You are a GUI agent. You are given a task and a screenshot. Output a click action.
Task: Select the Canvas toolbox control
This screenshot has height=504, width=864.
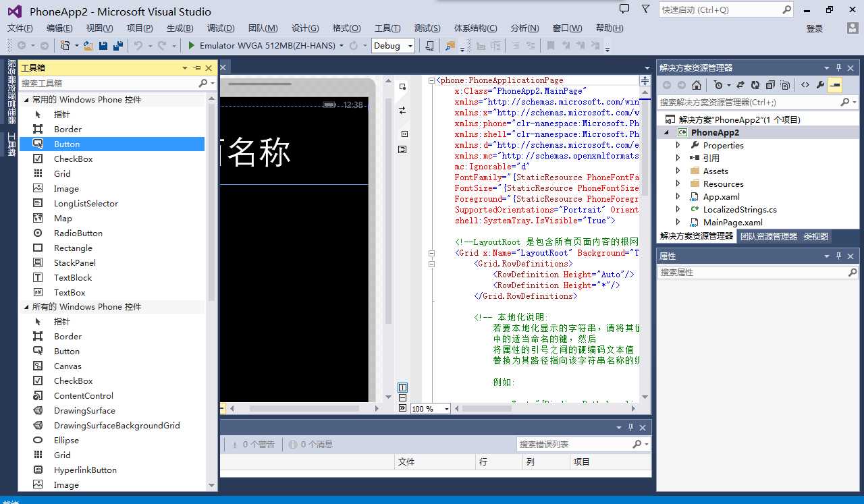(x=111, y=366)
